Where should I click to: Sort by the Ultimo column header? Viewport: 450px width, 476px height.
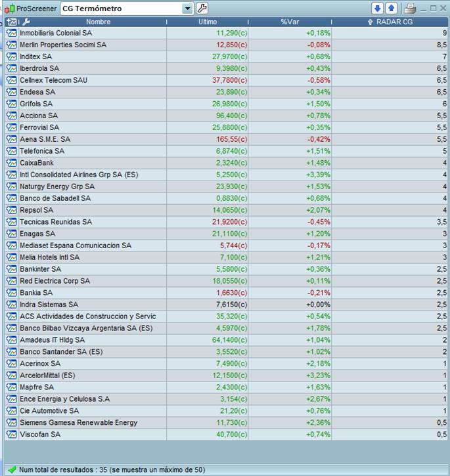coord(208,22)
